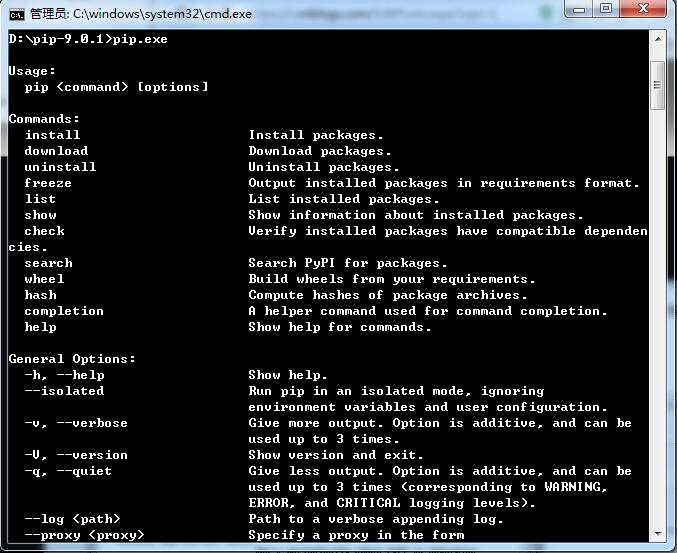Open the cmd.exe system menu icon
Viewport: 677px width, 553px height.
coord(17,15)
